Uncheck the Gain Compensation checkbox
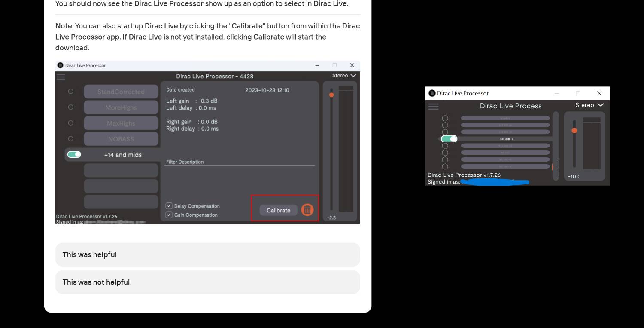The image size is (644, 328). (x=169, y=215)
